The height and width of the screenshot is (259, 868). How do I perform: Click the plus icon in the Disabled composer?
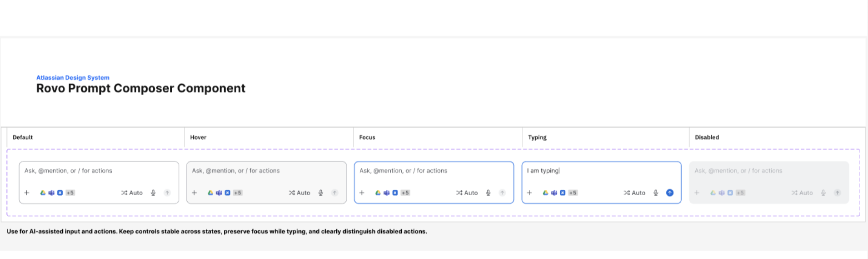click(697, 193)
